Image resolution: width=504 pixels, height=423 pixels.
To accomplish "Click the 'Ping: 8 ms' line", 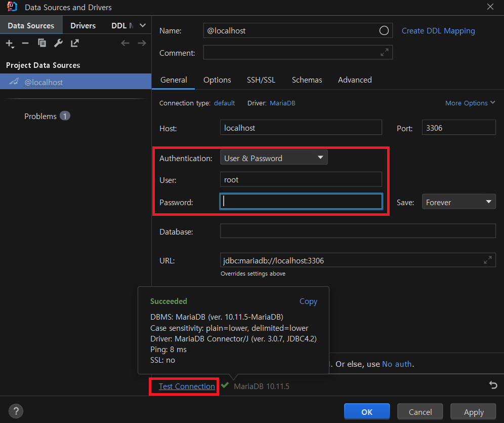I will pos(169,350).
